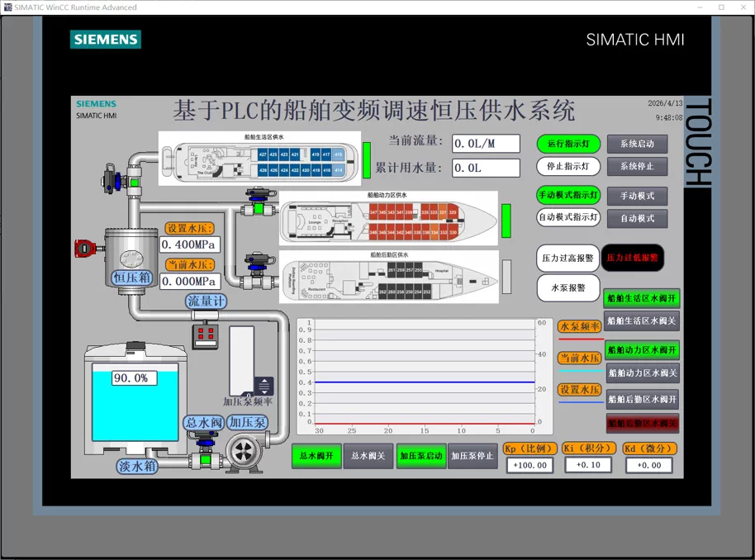The image size is (755, 560).
Task: Click the system title 基于PLC的船舶变频调速恒压供水系统
Action: pos(373,111)
